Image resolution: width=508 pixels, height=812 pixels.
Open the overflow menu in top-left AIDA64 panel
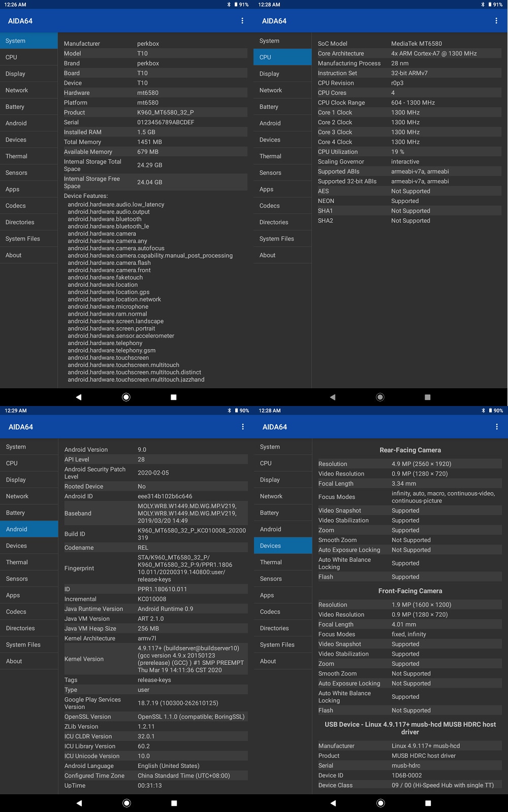[242, 21]
